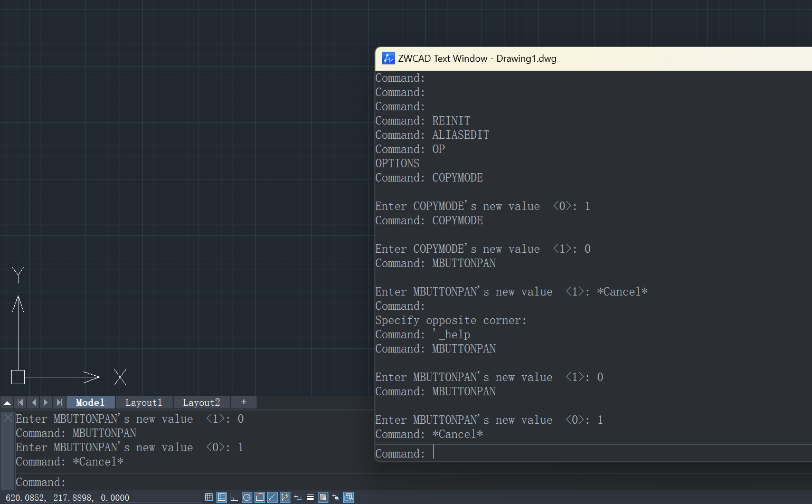Screen dimensions: 812x504
Task: Go to previous layout tab arrow
Action: 33,403
